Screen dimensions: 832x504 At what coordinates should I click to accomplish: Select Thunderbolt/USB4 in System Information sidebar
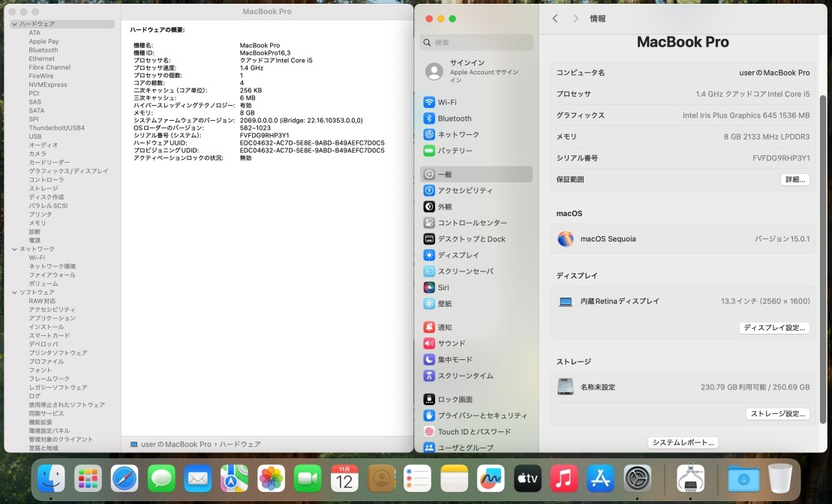(57, 127)
